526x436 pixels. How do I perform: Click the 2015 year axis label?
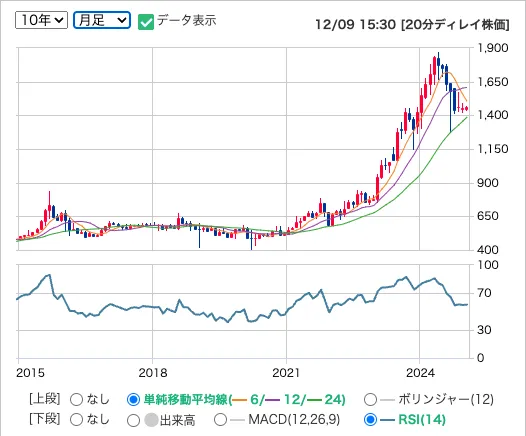(x=30, y=373)
